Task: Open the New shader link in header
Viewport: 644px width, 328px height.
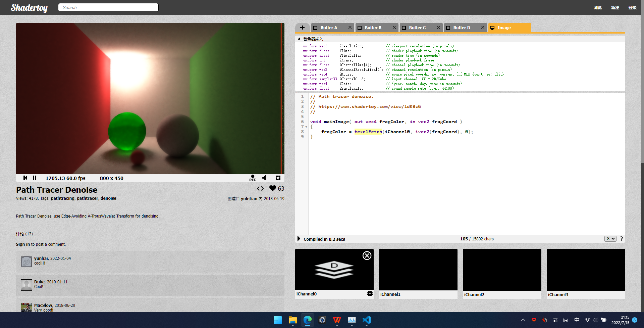Action: point(615,7)
